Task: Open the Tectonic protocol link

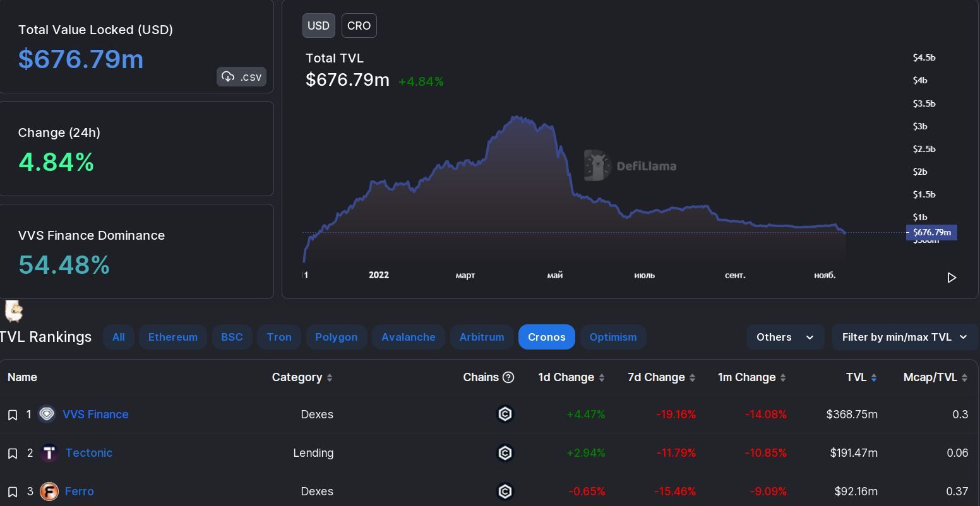Action: [x=89, y=453]
